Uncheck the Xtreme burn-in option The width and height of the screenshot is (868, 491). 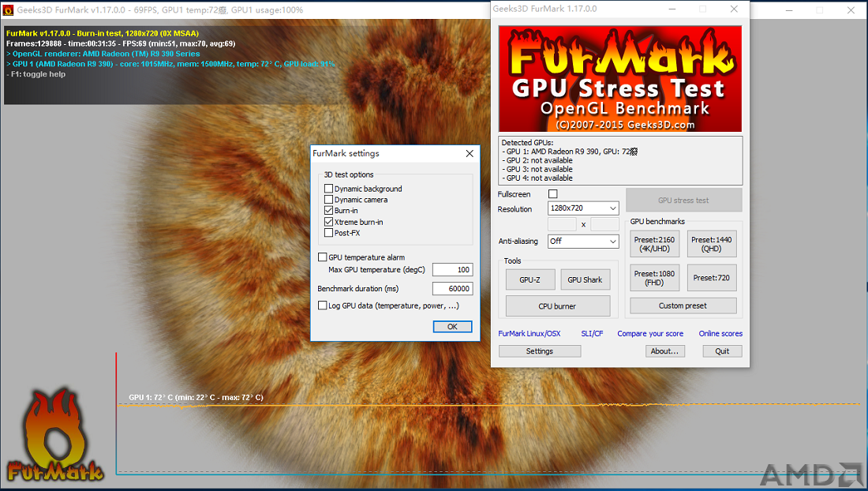click(x=329, y=222)
